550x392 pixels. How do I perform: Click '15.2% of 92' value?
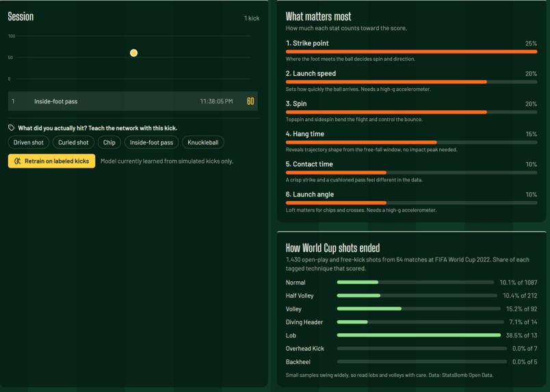(x=521, y=309)
